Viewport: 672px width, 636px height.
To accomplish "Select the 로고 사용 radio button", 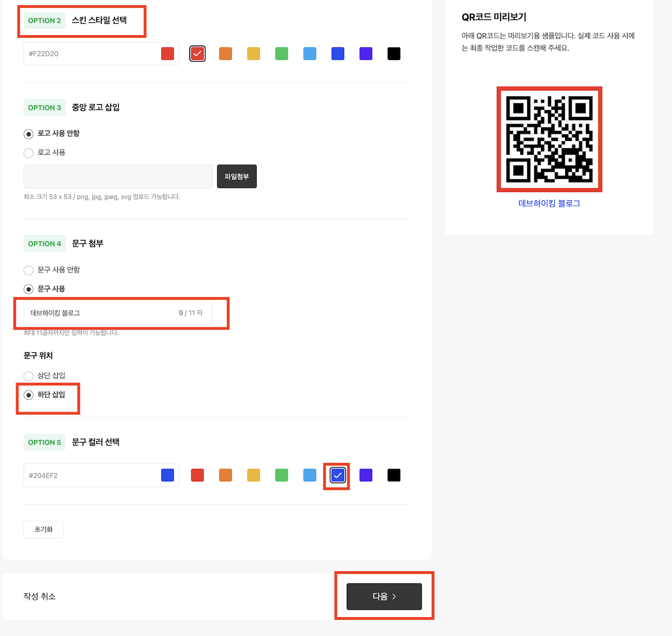I will pyautogui.click(x=28, y=153).
